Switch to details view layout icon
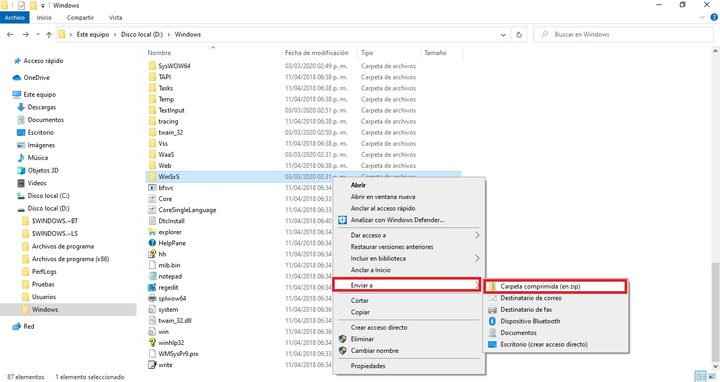Viewport: 720px width, 382px height. pyautogui.click(x=700, y=376)
